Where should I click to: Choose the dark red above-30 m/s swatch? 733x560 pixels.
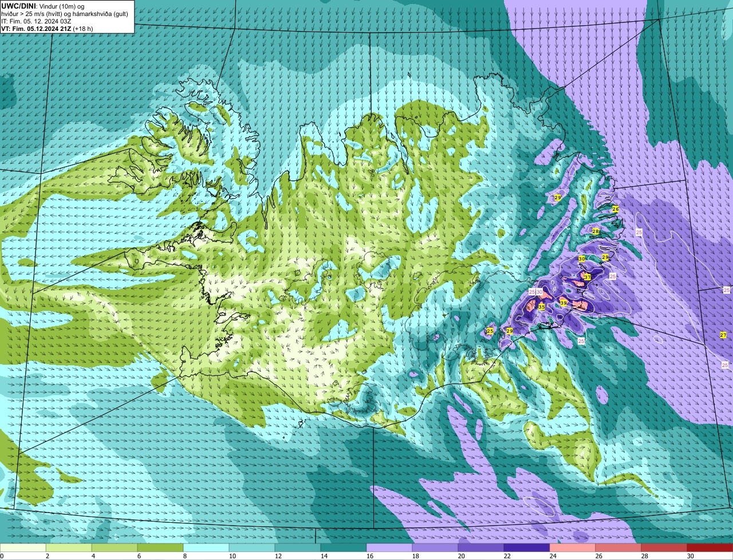click(x=710, y=548)
